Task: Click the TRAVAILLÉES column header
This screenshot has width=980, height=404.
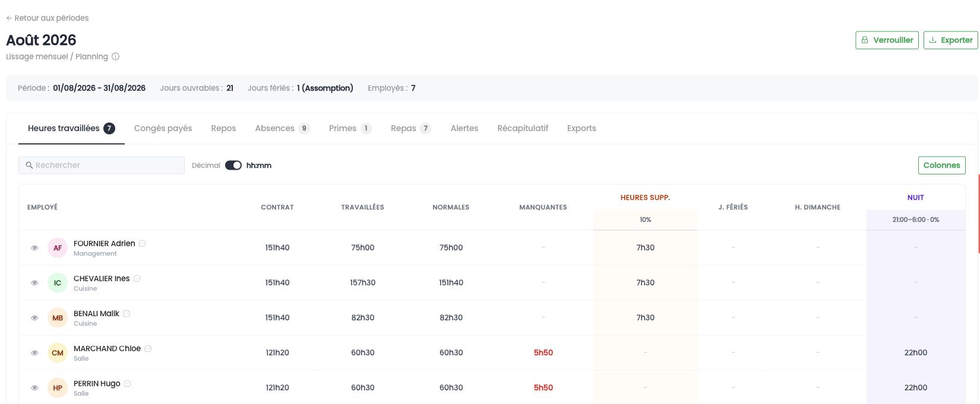Action: tap(363, 208)
